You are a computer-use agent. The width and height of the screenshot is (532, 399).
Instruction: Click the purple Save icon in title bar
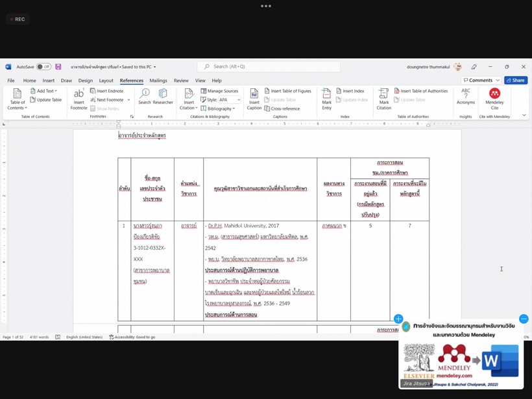point(58,66)
